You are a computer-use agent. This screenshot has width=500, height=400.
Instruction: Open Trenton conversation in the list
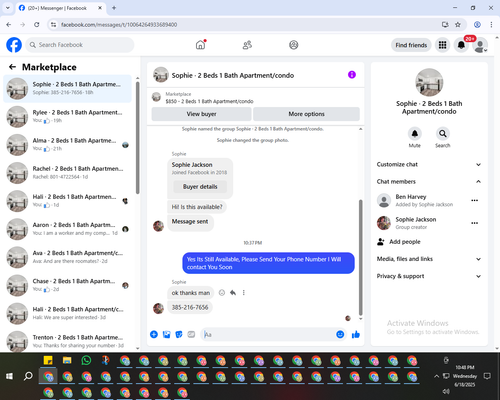point(67,341)
